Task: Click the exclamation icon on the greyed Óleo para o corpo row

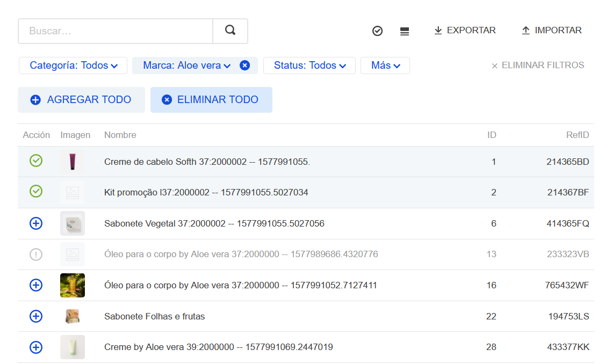Action: coord(36,254)
